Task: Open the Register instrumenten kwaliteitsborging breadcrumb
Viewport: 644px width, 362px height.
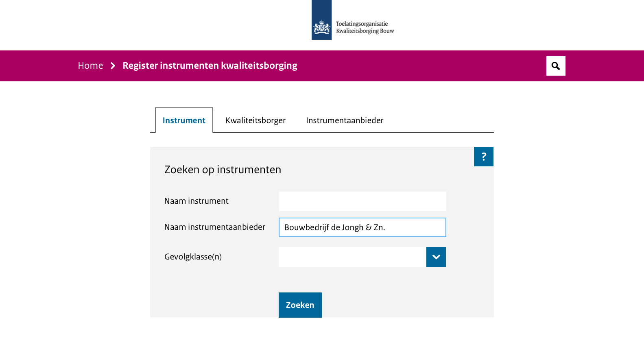Action: [210, 65]
